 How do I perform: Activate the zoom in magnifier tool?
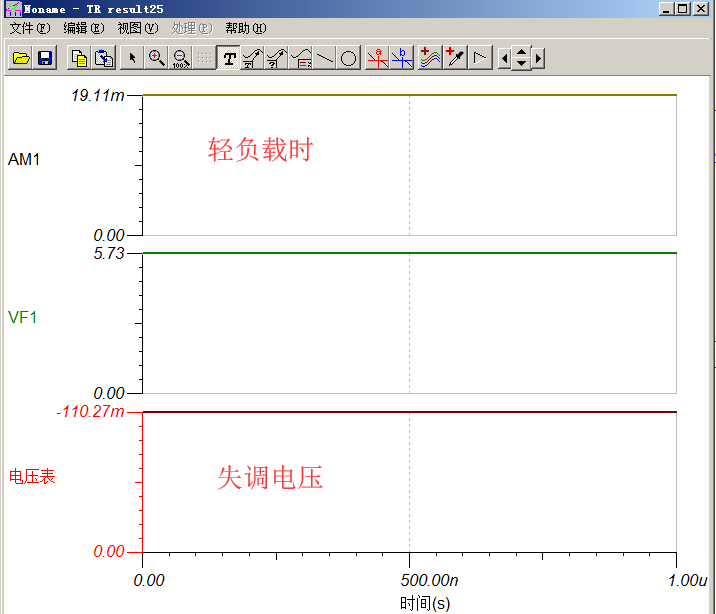pyautogui.click(x=156, y=59)
